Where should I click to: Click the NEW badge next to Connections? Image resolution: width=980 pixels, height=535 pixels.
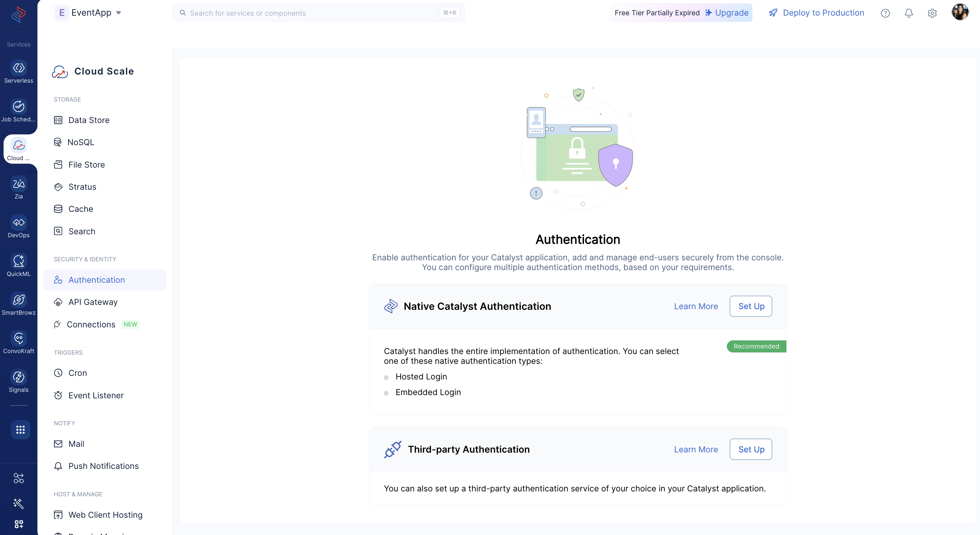pos(130,324)
